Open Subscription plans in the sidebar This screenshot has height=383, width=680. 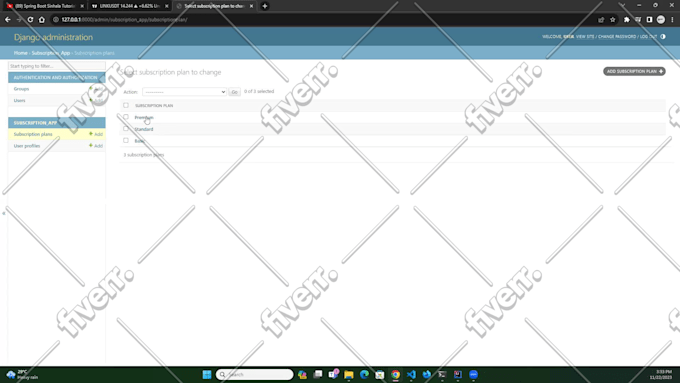tap(33, 134)
